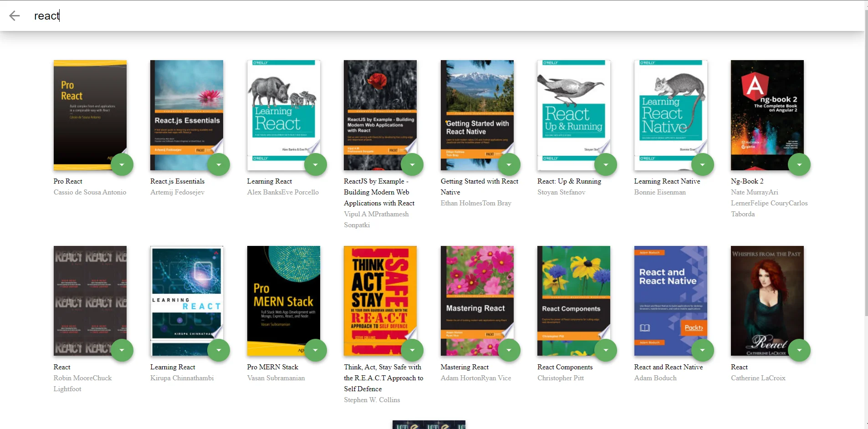The image size is (868, 429).
Task: Click author 'Christopher Pitt'
Action: pos(561,378)
